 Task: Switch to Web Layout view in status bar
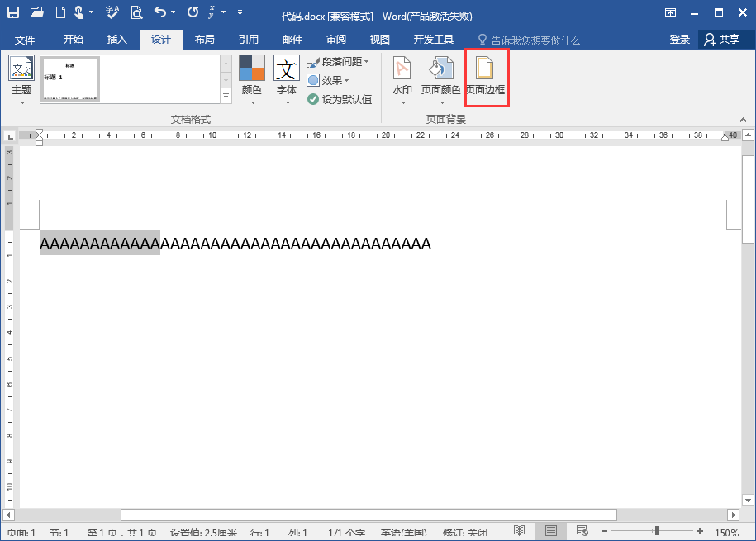coord(582,531)
